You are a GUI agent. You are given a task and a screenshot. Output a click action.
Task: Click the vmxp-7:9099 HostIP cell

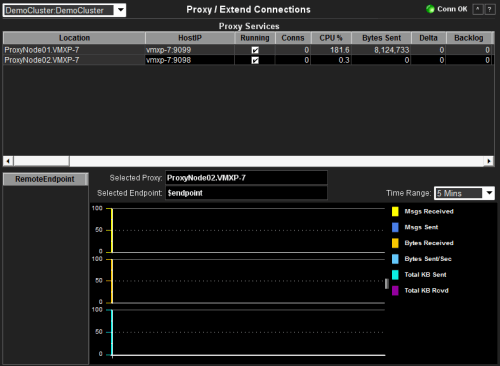pos(190,50)
